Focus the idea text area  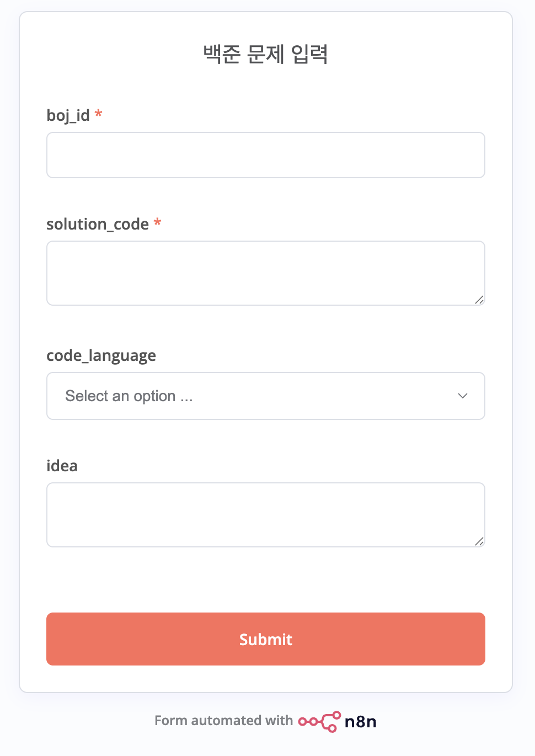tap(265, 515)
